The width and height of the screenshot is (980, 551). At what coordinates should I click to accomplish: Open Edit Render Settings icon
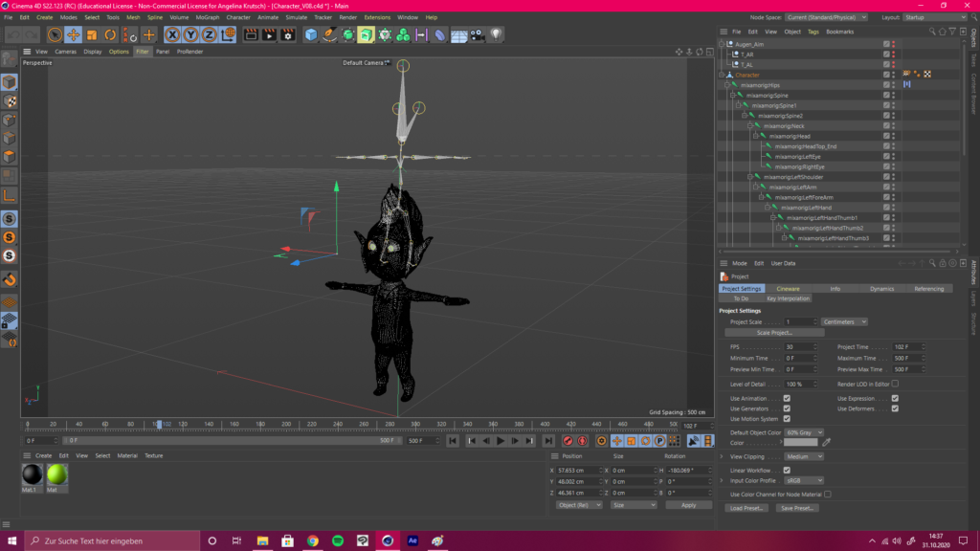286,34
